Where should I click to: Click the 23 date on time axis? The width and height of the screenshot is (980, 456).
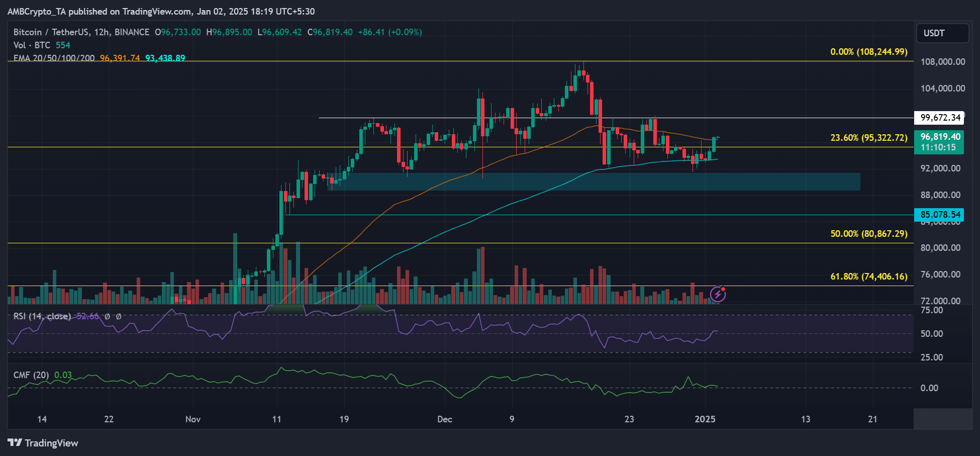click(x=629, y=419)
